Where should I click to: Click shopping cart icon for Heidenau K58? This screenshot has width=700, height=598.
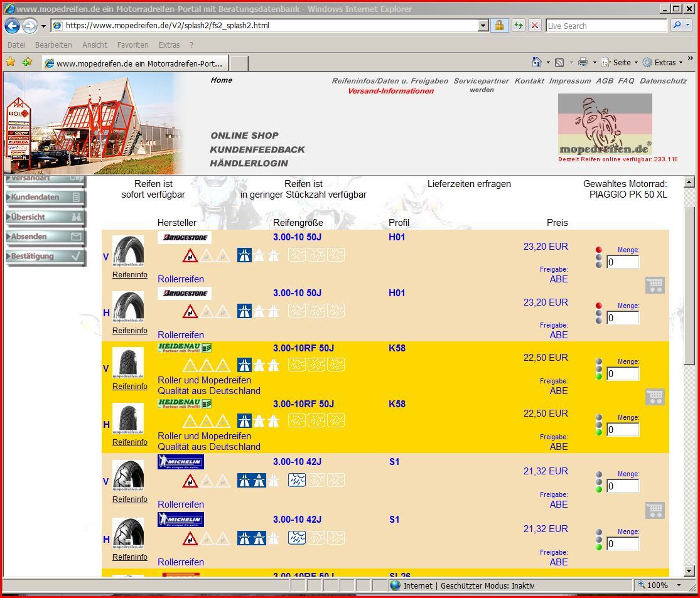pos(655,397)
